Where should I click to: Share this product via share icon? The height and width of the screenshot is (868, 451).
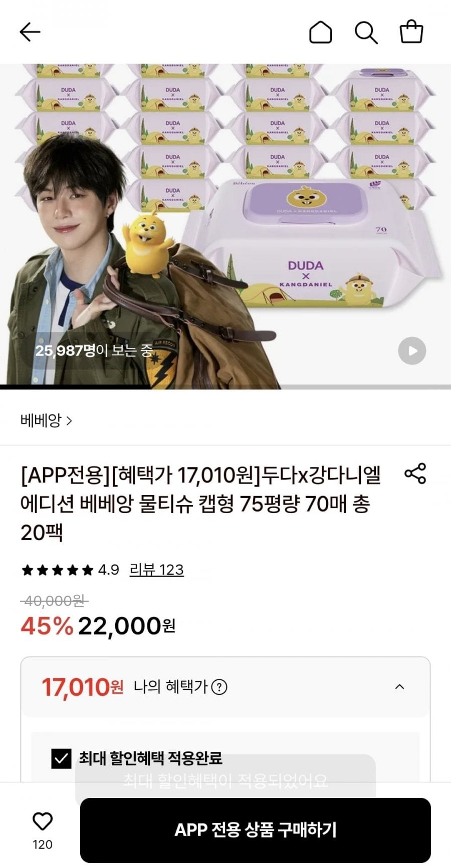click(x=415, y=474)
